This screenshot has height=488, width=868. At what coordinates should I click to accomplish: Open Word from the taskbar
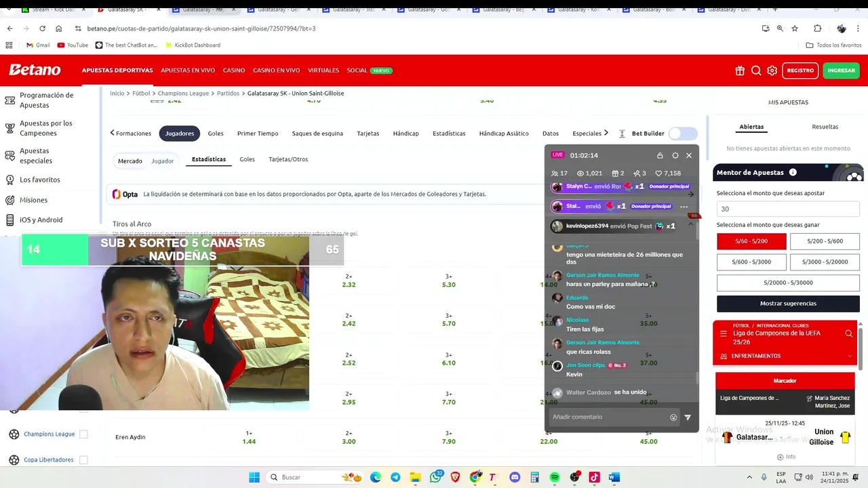(x=614, y=477)
